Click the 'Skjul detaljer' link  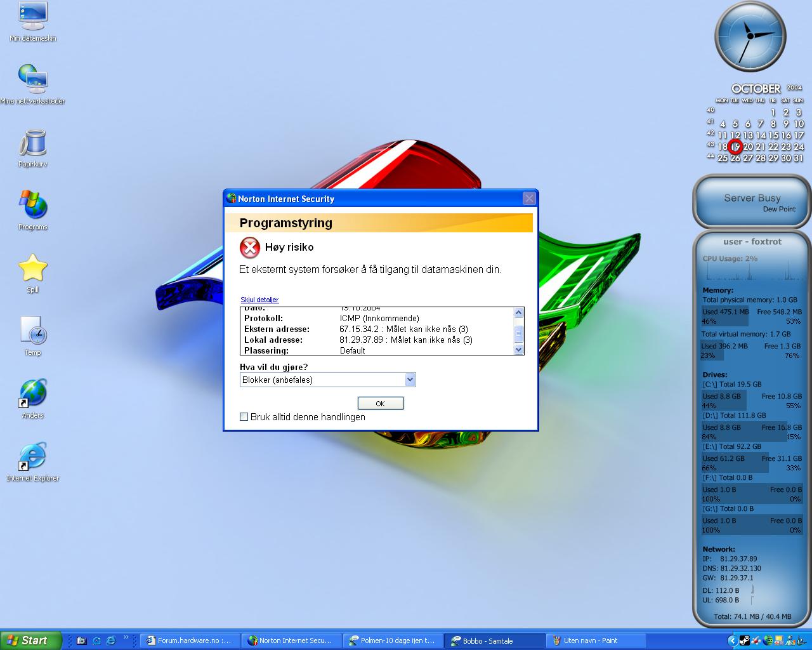[259, 300]
